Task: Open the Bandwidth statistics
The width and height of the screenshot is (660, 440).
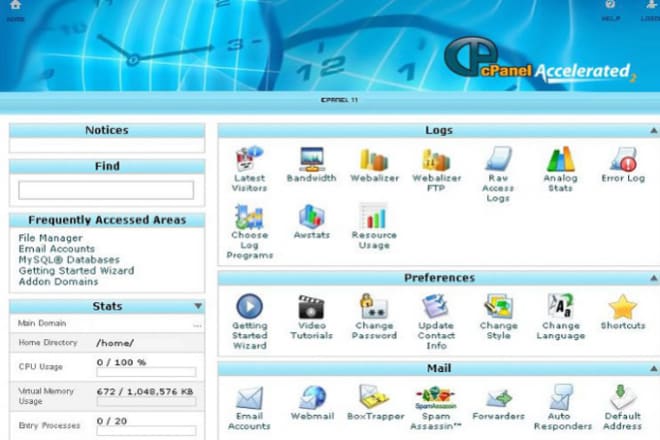Action: pos(311,164)
